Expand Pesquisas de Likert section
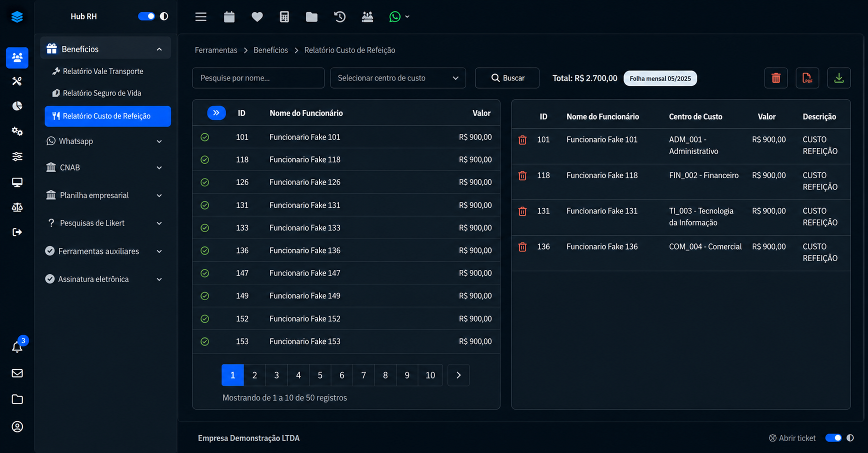Image resolution: width=868 pixels, height=453 pixels. coord(105,223)
